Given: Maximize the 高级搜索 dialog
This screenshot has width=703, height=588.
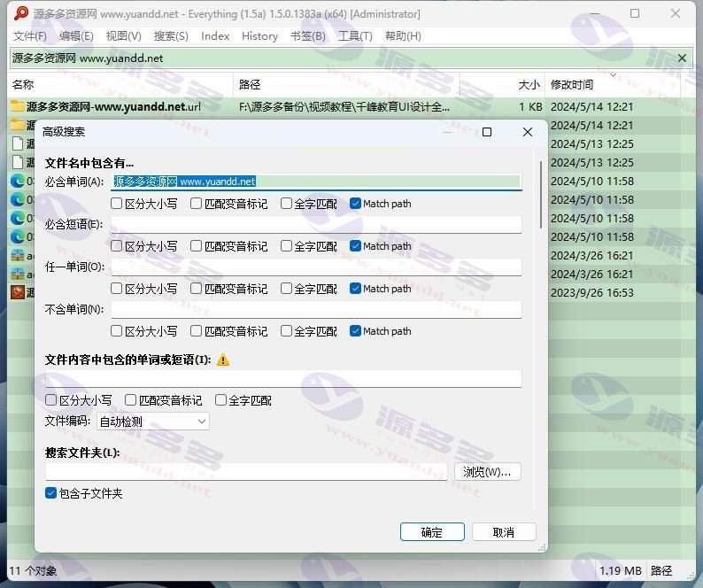Looking at the screenshot, I should point(486,132).
